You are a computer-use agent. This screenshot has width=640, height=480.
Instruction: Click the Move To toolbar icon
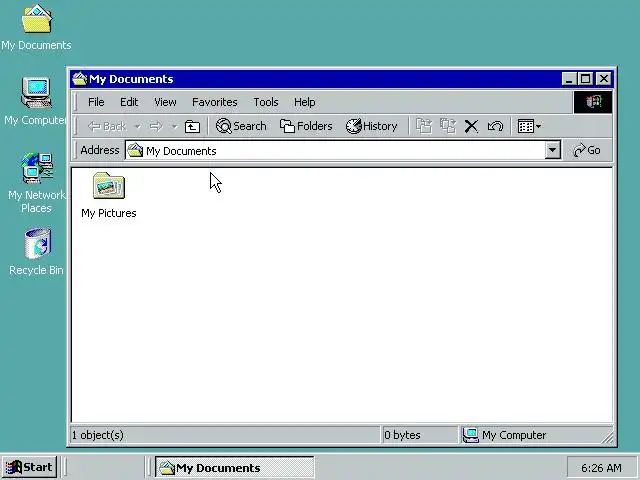tap(424, 126)
